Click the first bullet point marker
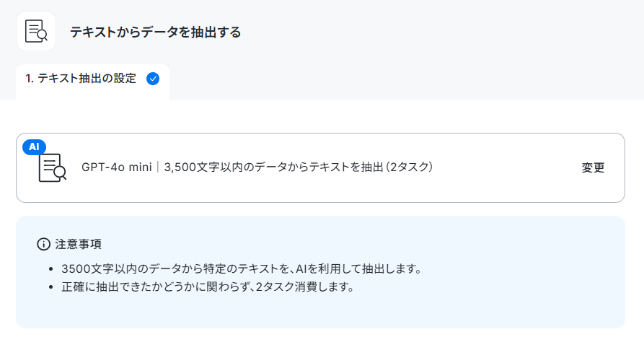This screenshot has height=345, width=644. point(51,269)
